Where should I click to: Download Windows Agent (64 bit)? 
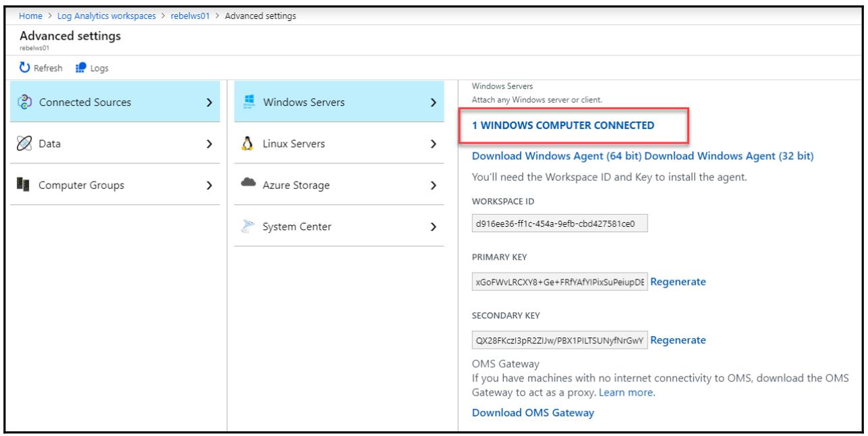tap(557, 156)
